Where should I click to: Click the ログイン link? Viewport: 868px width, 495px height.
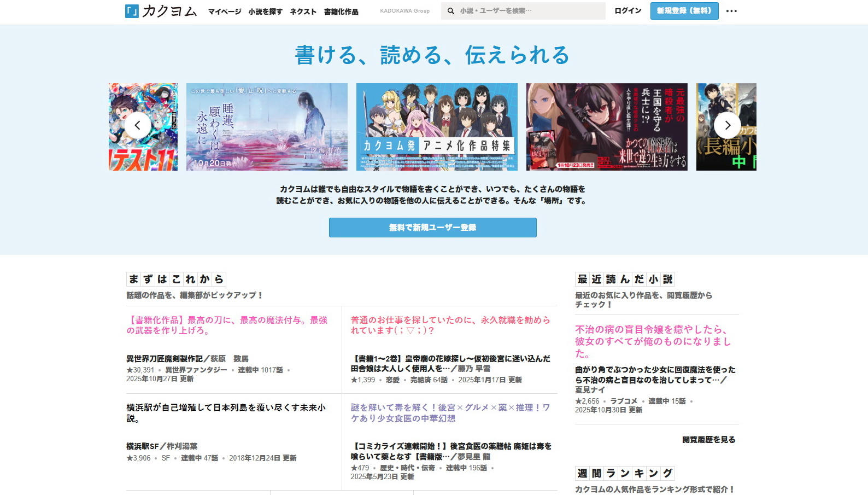[627, 11]
